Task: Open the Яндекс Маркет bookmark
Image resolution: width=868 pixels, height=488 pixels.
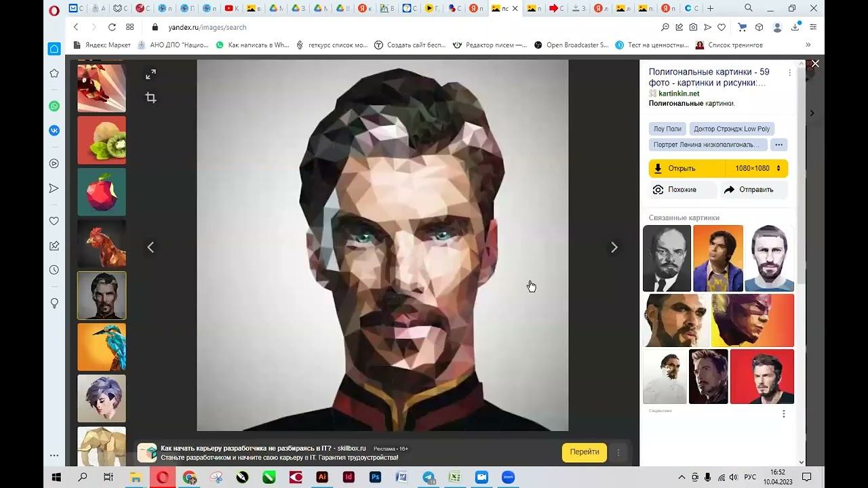Action: pos(102,45)
